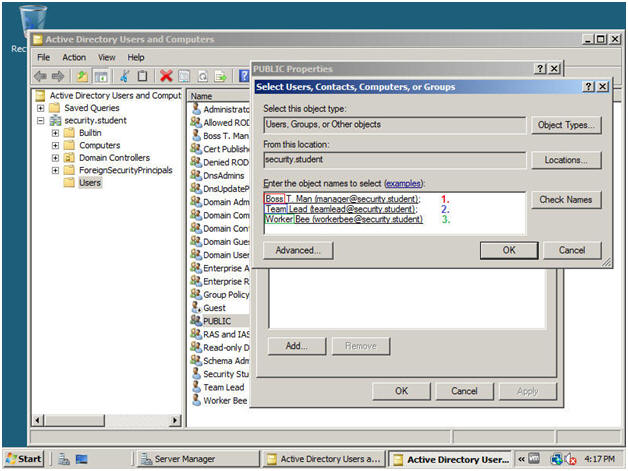Click the Export List toolbar icon

pyautogui.click(x=221, y=76)
